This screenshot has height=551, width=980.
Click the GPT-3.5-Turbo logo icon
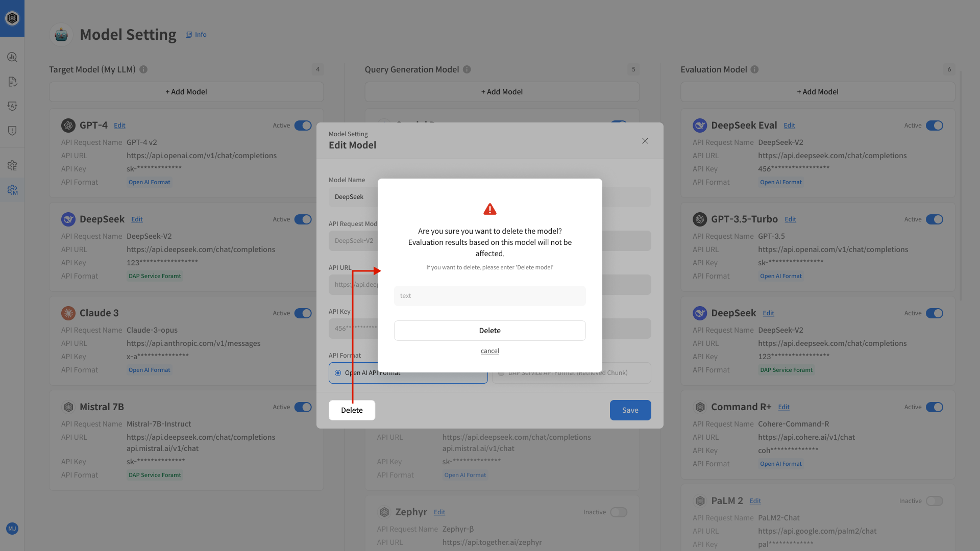pyautogui.click(x=700, y=219)
